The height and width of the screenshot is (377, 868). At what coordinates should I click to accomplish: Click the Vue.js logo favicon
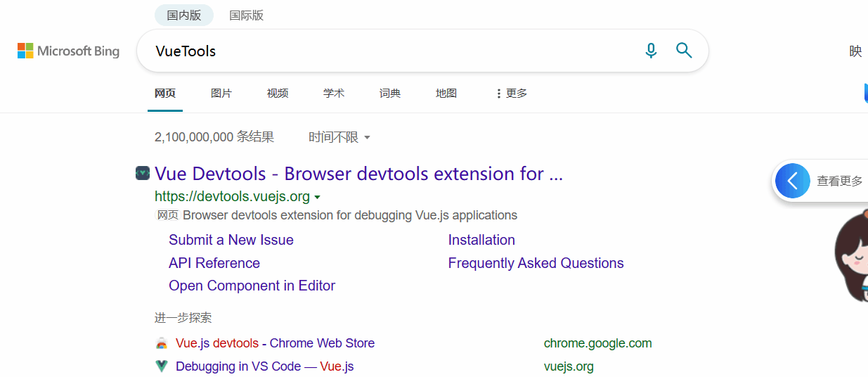click(162, 366)
